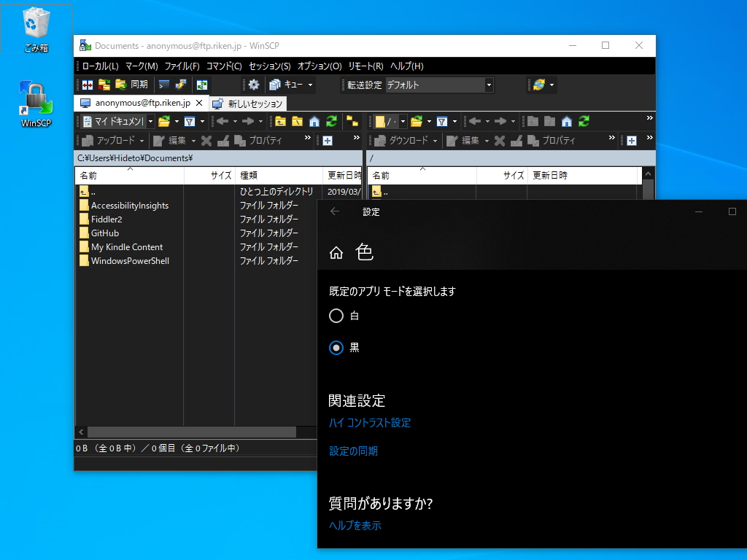Open the リモート(R) menu

[368, 66]
